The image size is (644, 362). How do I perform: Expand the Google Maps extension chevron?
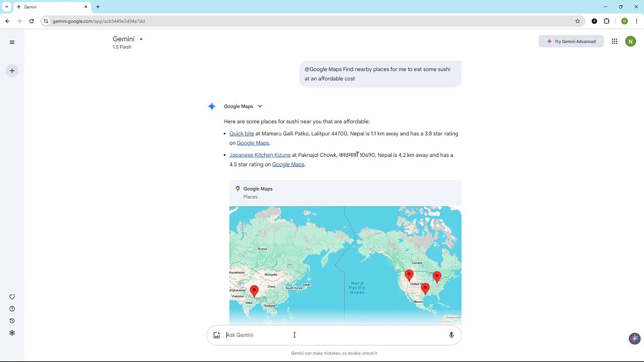coord(260,107)
